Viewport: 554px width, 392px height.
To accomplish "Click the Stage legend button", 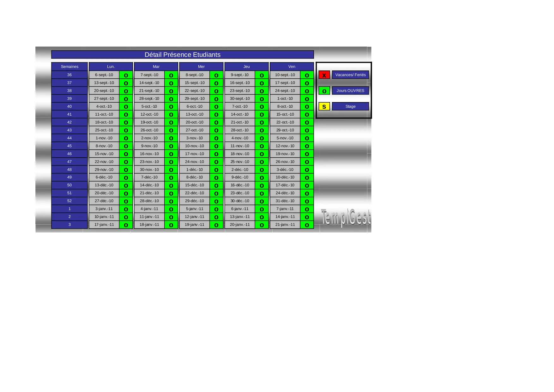I will pyautogui.click(x=350, y=106).
